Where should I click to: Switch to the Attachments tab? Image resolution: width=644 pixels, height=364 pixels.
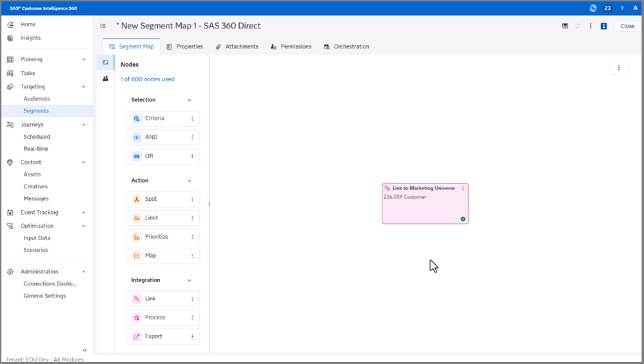point(237,46)
